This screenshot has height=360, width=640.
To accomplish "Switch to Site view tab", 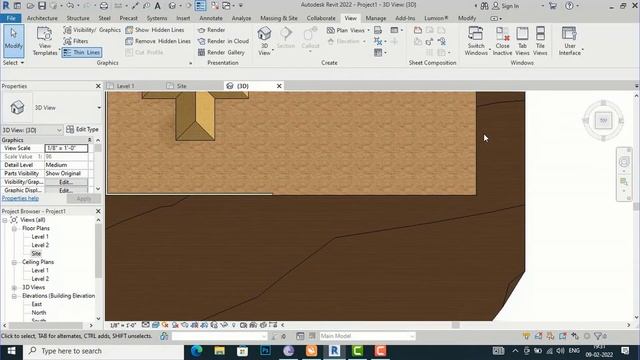I will tap(182, 86).
